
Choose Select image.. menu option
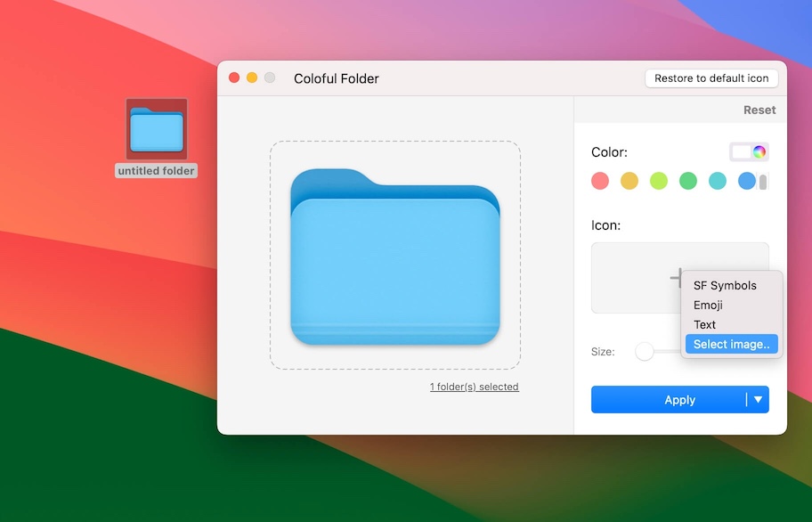tap(731, 345)
